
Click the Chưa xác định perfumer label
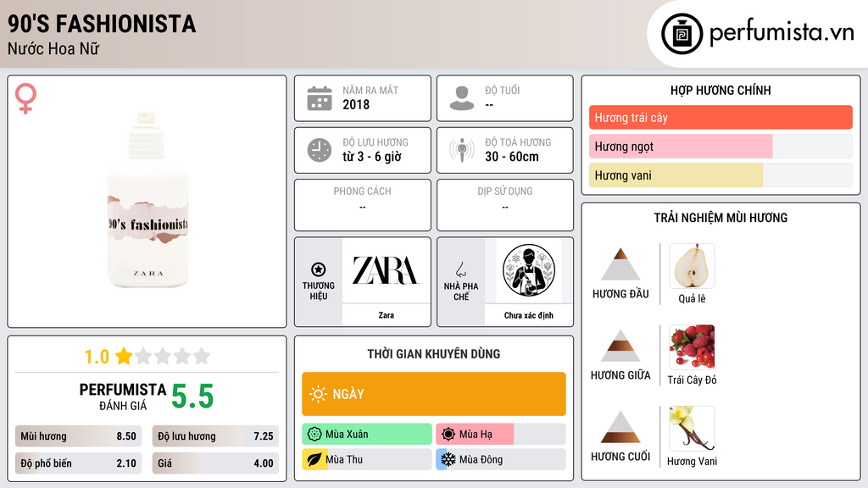click(x=529, y=315)
